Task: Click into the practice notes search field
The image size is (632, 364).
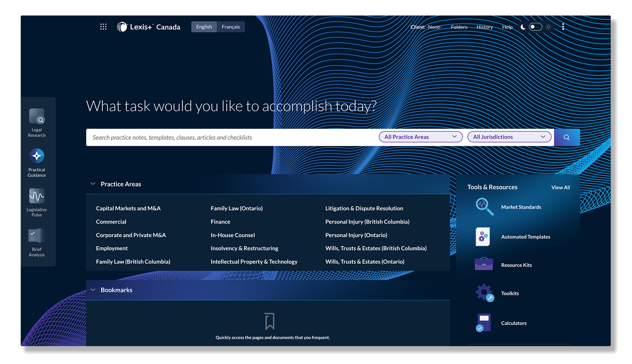Action: (232, 138)
